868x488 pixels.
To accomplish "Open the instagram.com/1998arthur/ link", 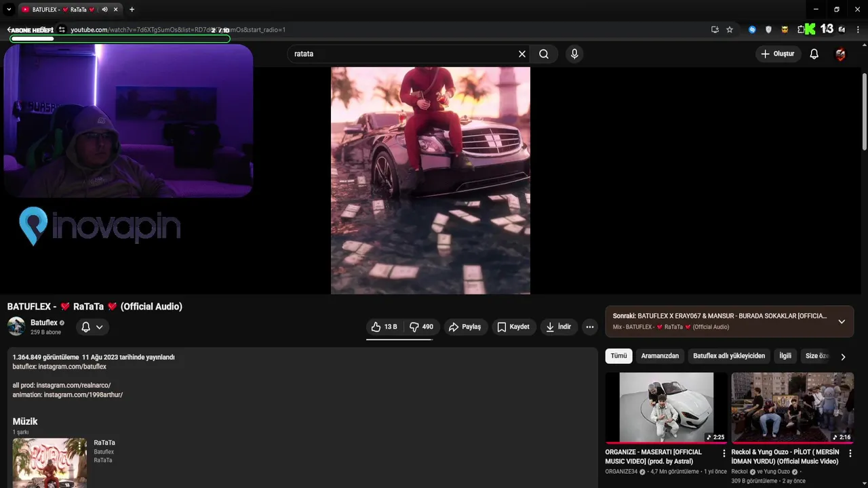I will point(83,394).
